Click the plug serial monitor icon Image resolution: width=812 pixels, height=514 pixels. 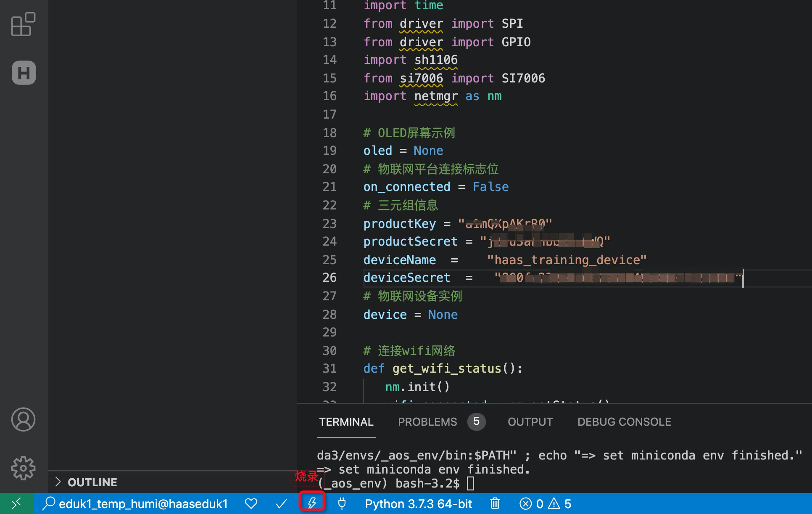342,503
